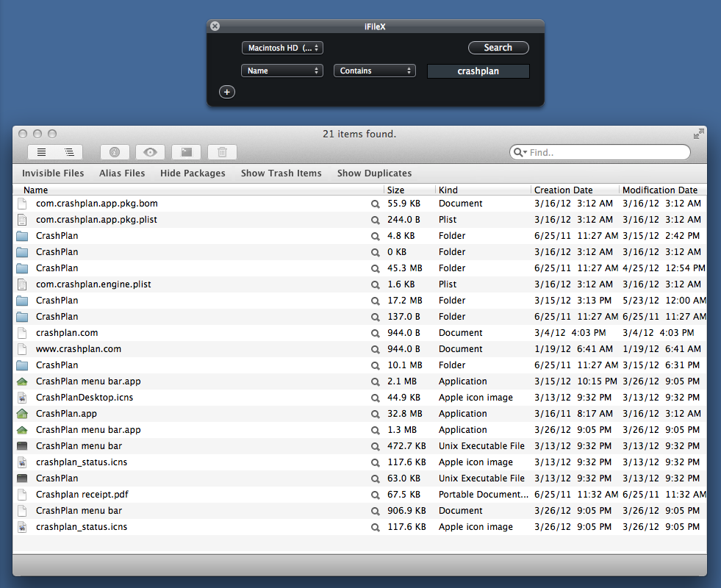Click folder icon of 17.2 MB CrashPlan
721x588 pixels.
(22, 301)
